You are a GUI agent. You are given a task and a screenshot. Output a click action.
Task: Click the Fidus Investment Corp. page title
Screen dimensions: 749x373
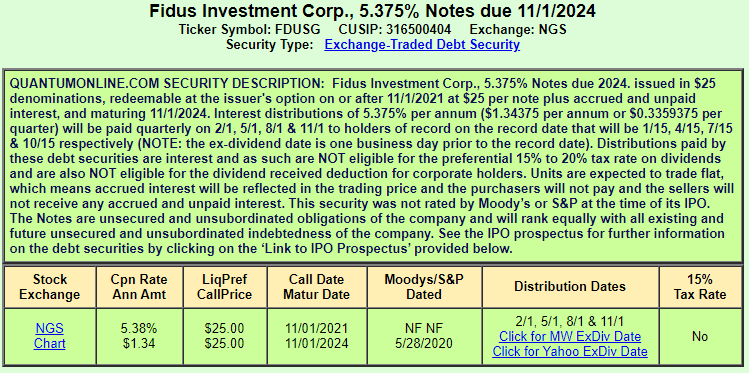tap(373, 11)
